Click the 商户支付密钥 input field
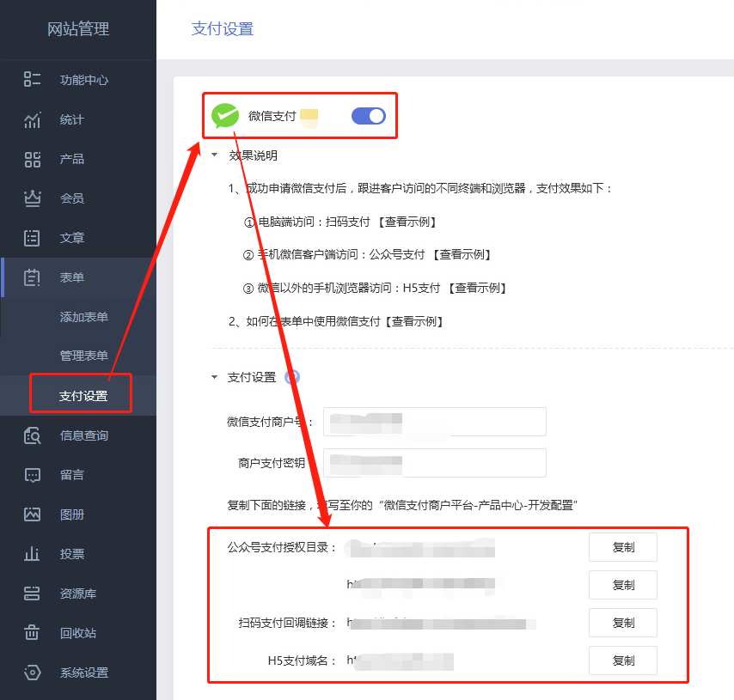734x700 pixels. 434,463
